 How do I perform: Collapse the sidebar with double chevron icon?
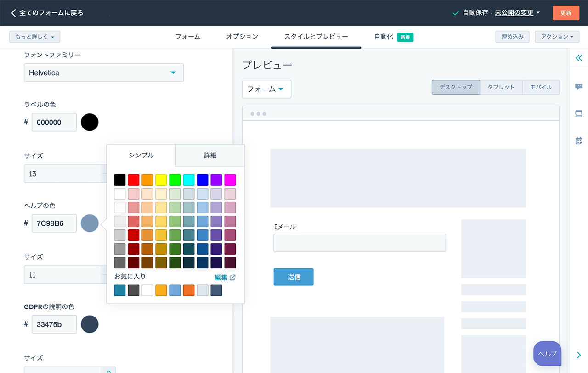coord(579,58)
